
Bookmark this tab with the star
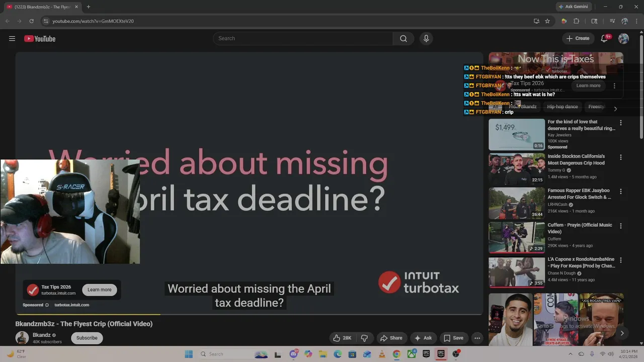(x=547, y=21)
